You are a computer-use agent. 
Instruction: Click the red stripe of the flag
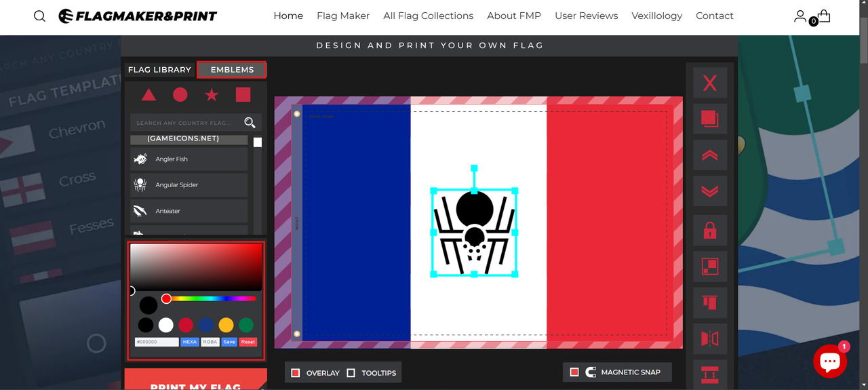pyautogui.click(x=610, y=222)
